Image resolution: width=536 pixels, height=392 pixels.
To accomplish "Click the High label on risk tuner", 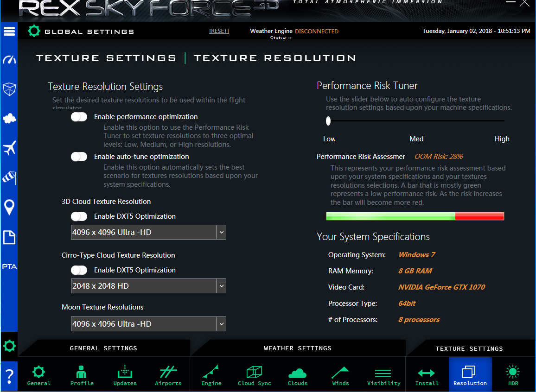I will (x=502, y=139).
